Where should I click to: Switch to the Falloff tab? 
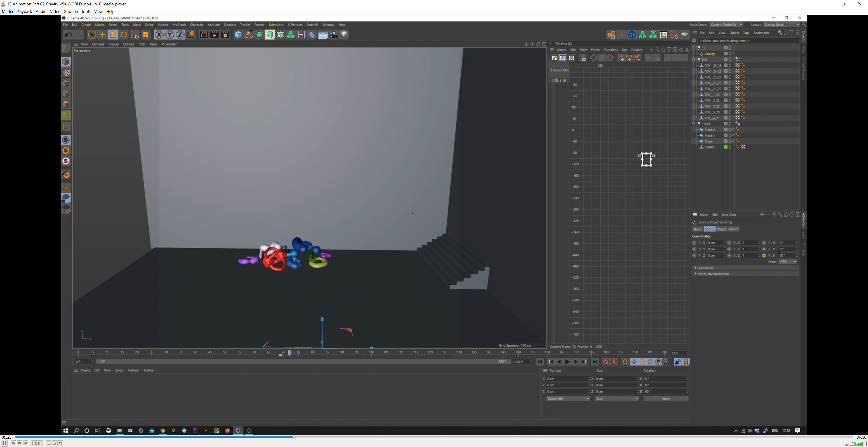[733, 229]
